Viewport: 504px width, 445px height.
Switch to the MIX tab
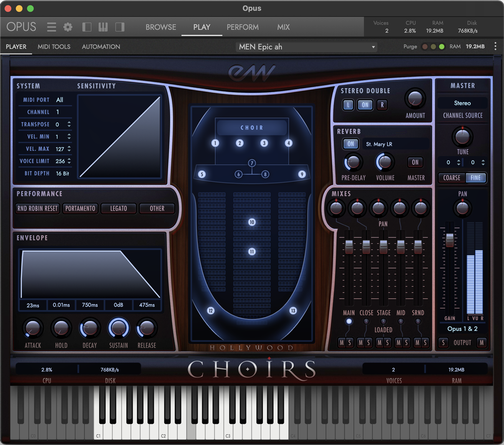pos(283,27)
